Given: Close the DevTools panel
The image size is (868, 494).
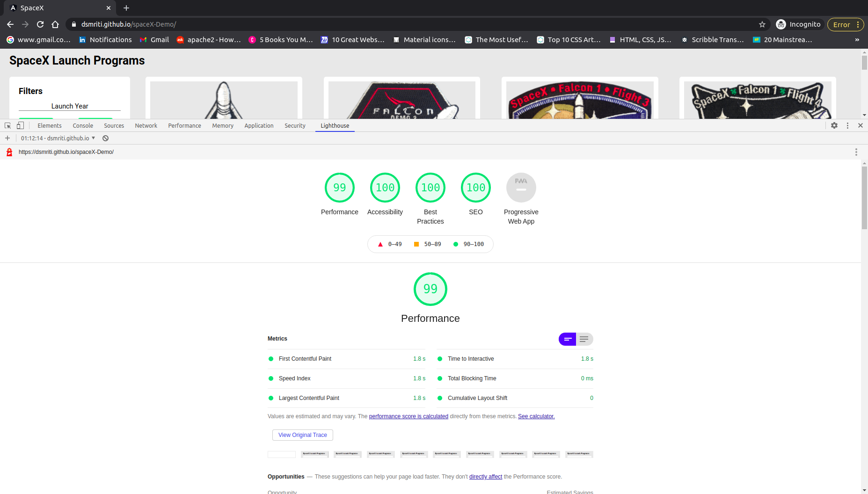Looking at the screenshot, I should coord(861,125).
